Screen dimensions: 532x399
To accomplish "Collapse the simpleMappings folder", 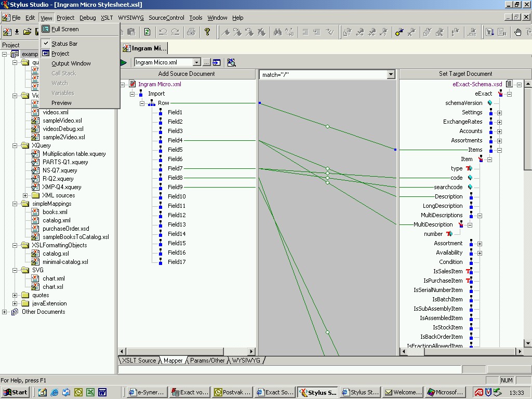I will point(15,204).
